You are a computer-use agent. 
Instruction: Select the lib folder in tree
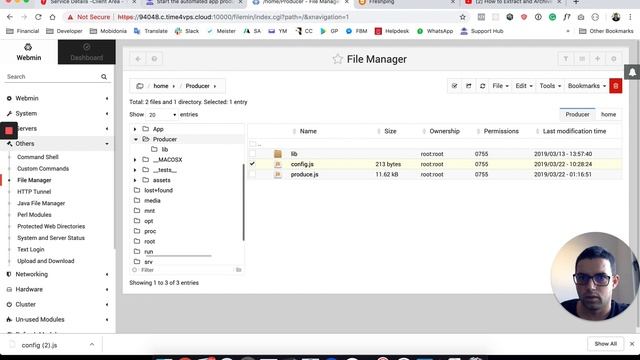pos(164,150)
